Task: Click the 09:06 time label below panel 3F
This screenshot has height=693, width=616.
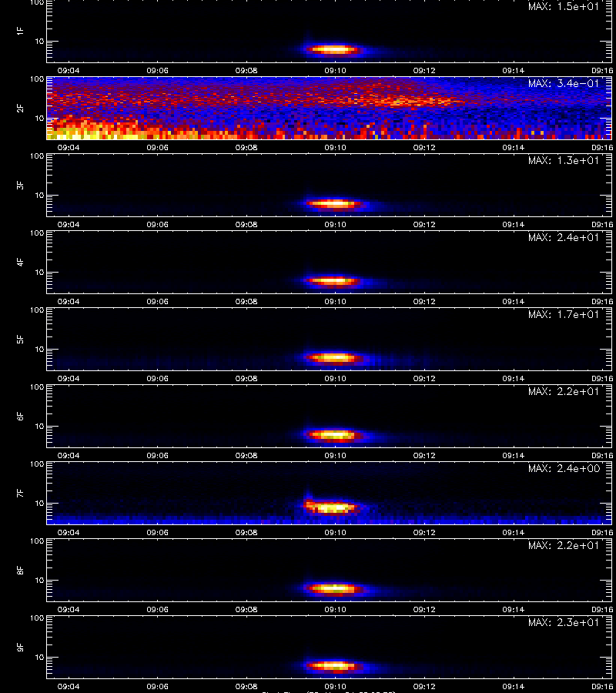Action: pyautogui.click(x=157, y=225)
